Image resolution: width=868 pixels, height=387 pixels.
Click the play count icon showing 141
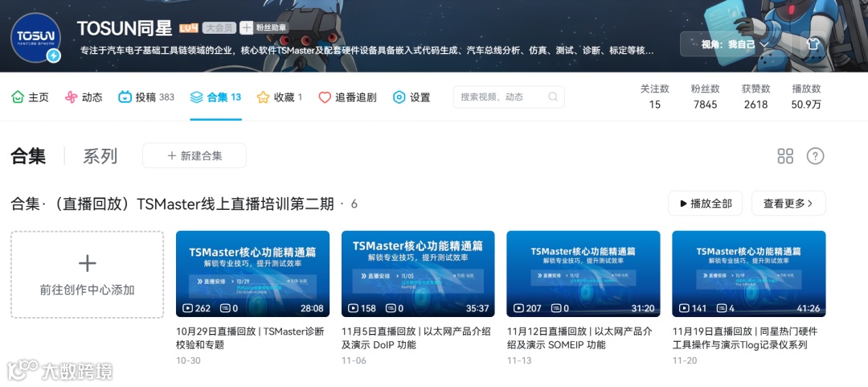point(684,308)
